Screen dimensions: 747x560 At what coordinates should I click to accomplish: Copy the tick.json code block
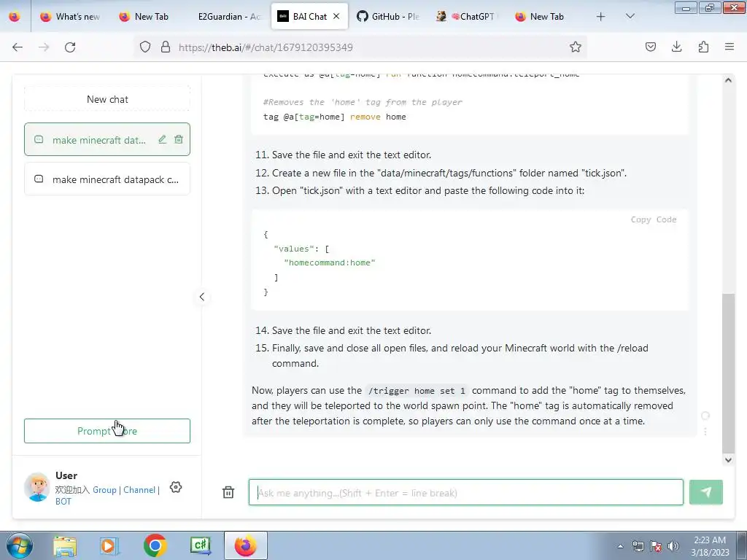(x=653, y=219)
